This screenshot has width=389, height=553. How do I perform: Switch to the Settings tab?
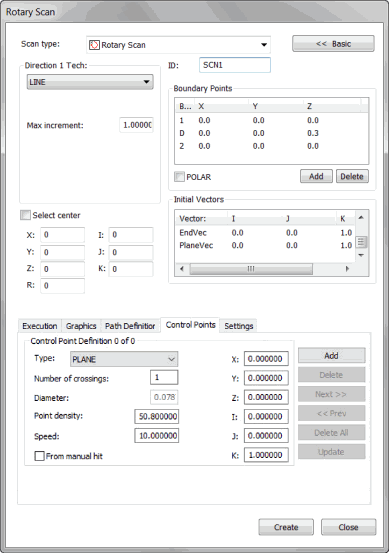[239, 326]
